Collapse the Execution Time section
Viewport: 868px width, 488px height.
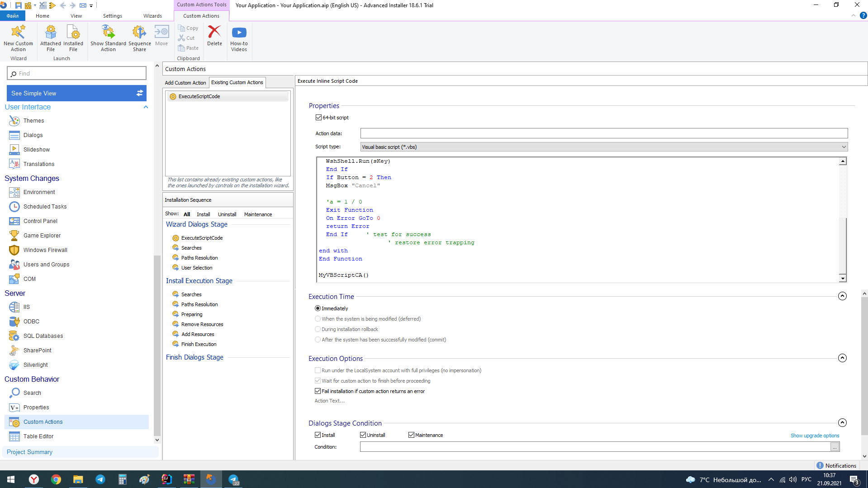click(x=842, y=296)
